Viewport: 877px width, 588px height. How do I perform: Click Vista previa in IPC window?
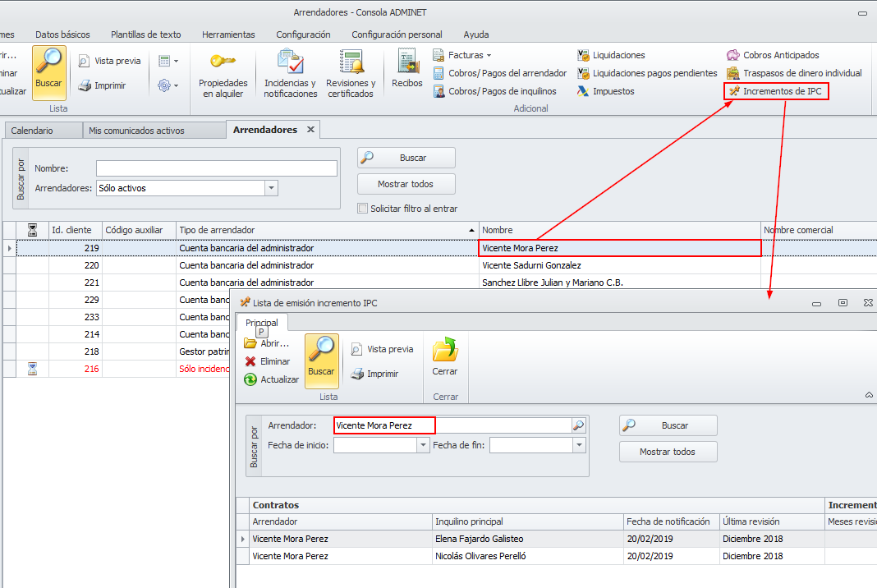[383, 349]
